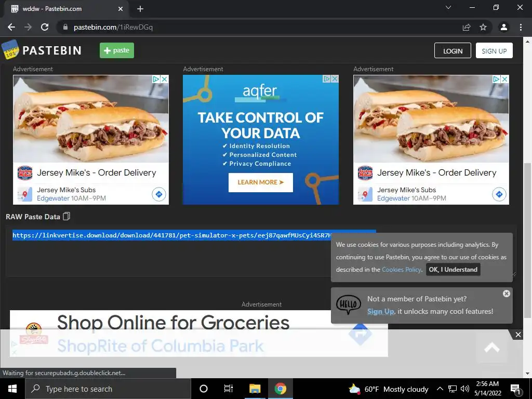Viewport: 532px width, 399px height.
Task: Click the linkvertise URL text
Action: tap(171, 235)
